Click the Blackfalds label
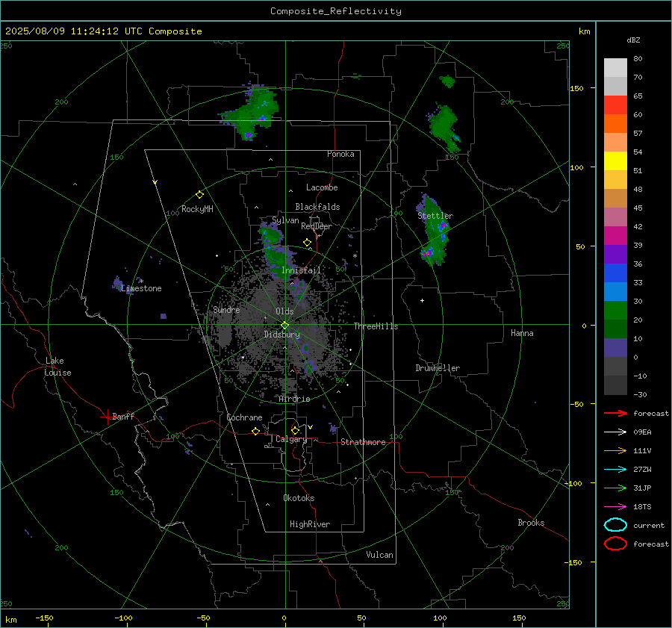This screenshot has height=628, width=672. point(317,207)
